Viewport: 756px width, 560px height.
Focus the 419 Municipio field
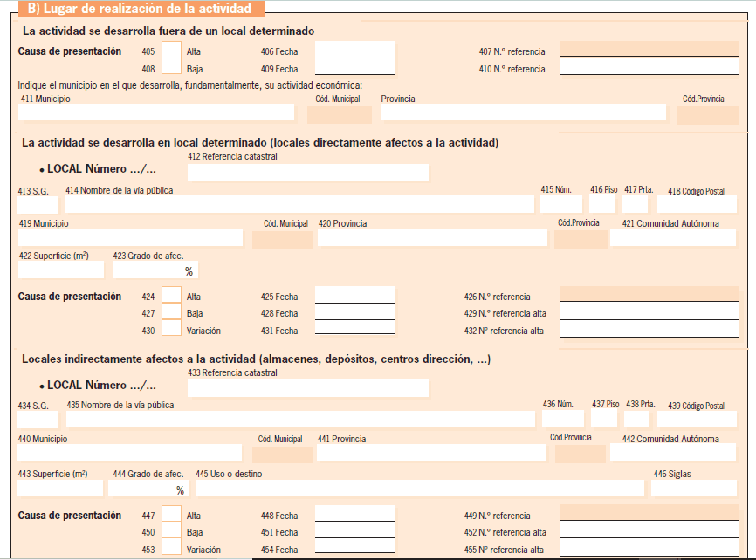(130, 237)
